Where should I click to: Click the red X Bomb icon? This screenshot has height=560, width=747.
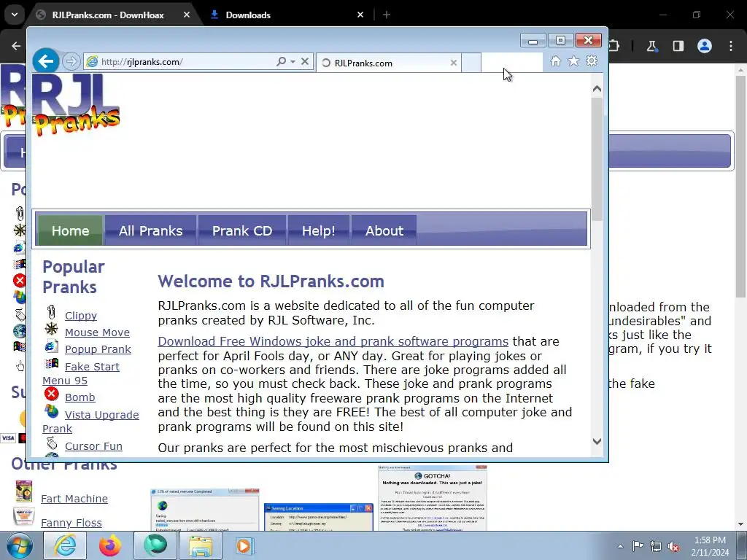52,394
